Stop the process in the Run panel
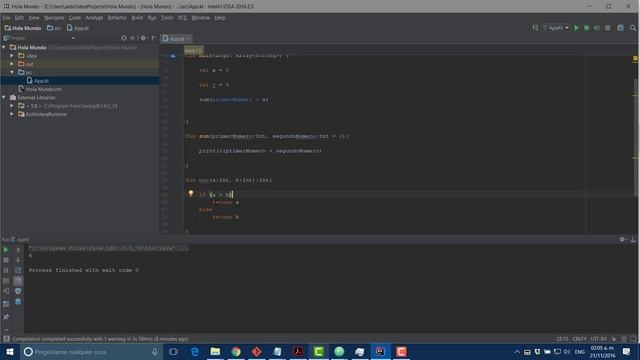 click(x=6, y=260)
